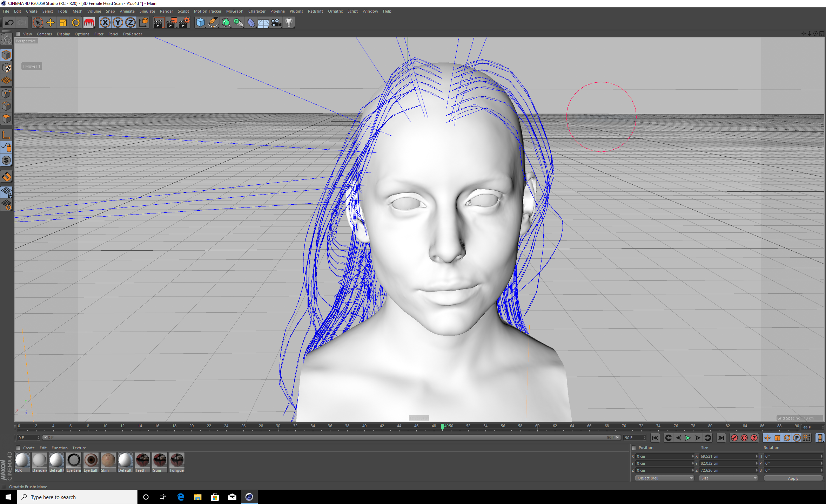Add a Light object with the bulb icon
The height and width of the screenshot is (504, 826).
pyautogui.click(x=289, y=23)
